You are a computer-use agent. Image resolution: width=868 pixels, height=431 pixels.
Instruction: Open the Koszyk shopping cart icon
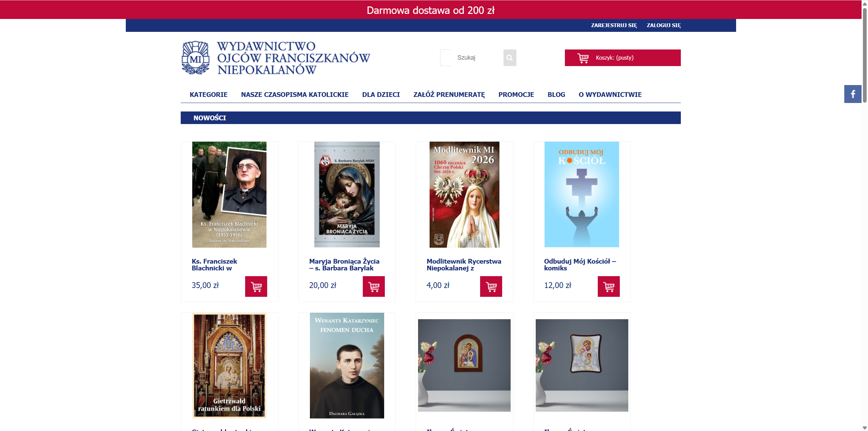[x=583, y=58]
